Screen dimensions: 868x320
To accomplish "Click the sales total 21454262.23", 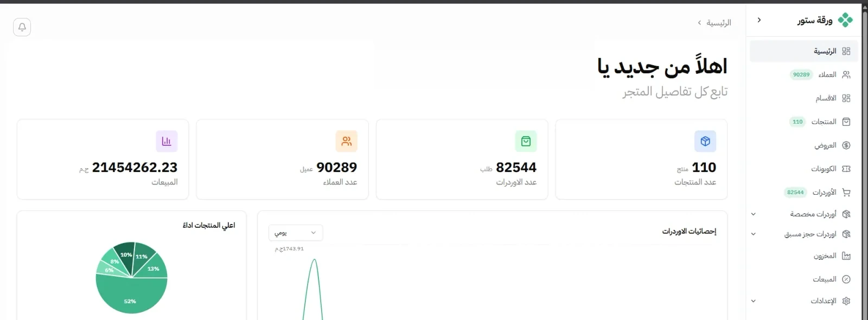I will click(x=135, y=168).
